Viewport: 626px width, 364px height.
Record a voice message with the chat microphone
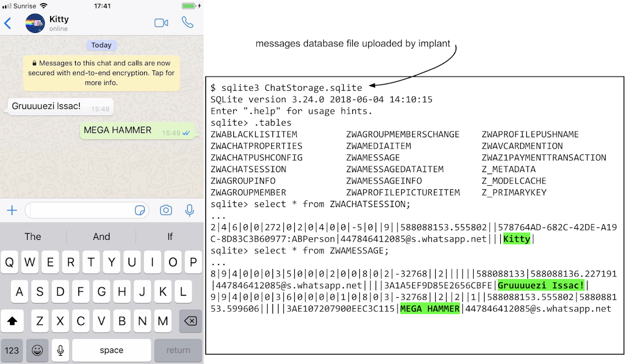pos(189,210)
